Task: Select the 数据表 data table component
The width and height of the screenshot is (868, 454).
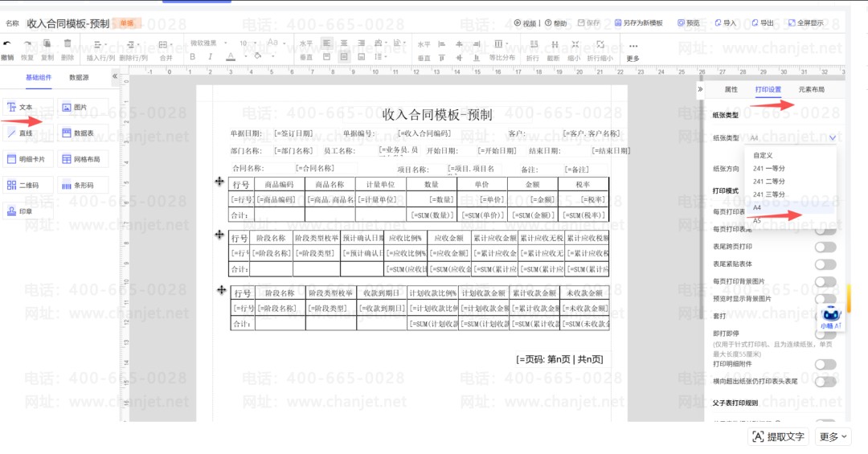Action: [x=83, y=133]
